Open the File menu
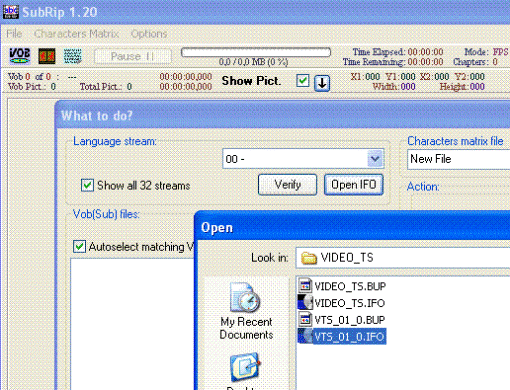Viewport: 510px width, 390px height. pos(14,34)
